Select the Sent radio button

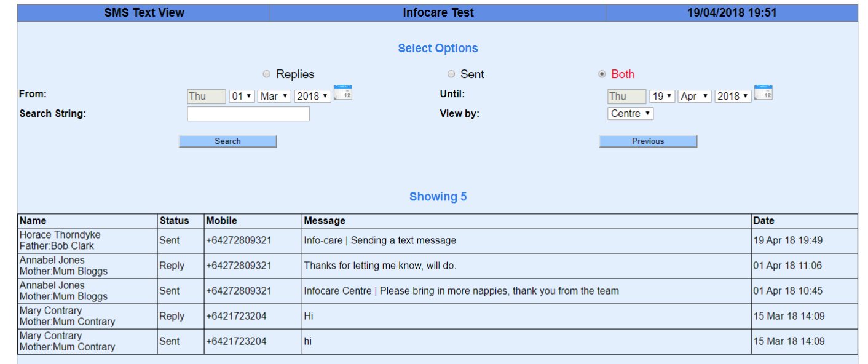(x=451, y=74)
